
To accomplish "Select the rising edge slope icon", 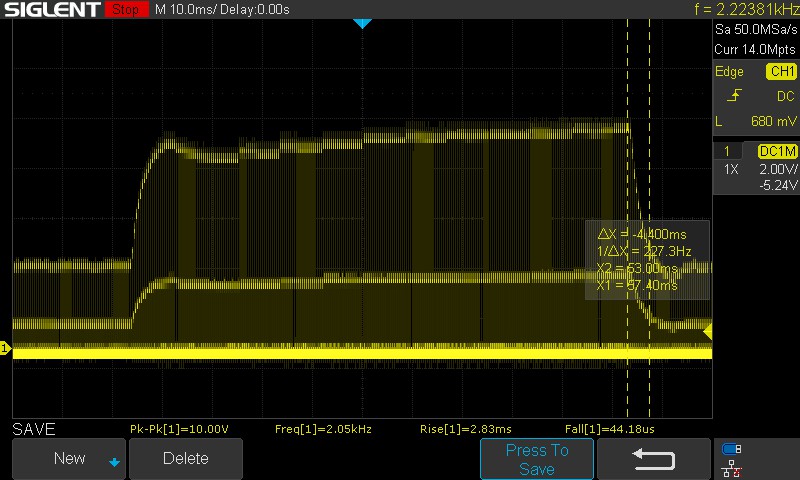I will tap(735, 96).
